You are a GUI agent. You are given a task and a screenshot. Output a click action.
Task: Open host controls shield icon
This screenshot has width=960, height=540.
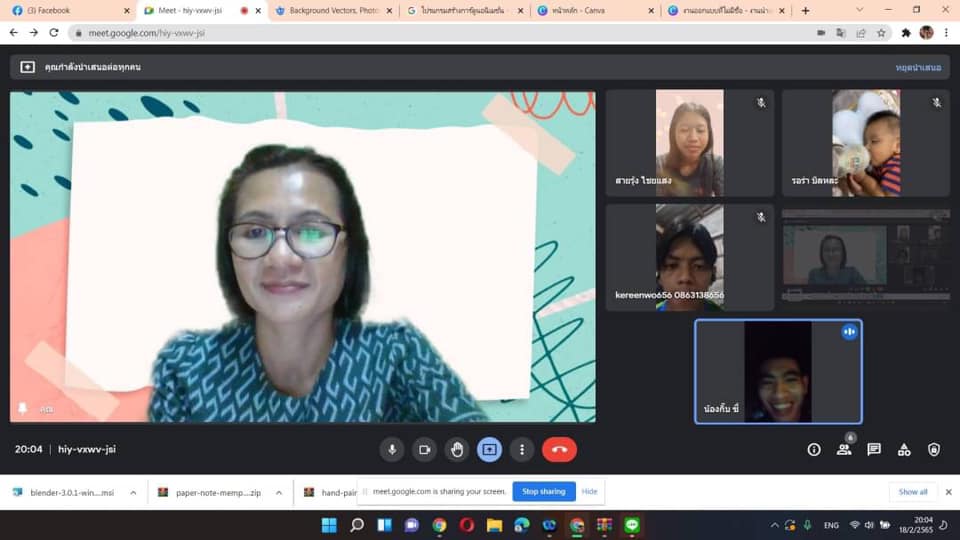point(934,450)
